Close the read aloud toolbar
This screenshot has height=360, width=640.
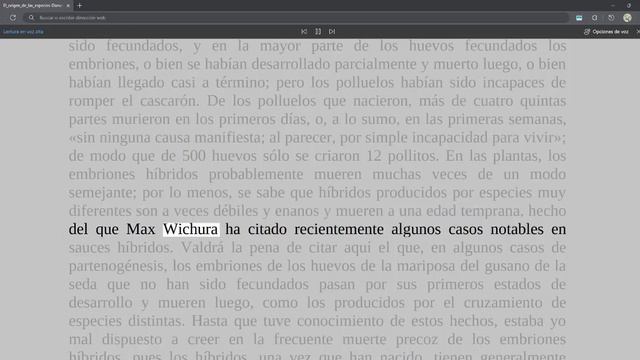pos(638,32)
